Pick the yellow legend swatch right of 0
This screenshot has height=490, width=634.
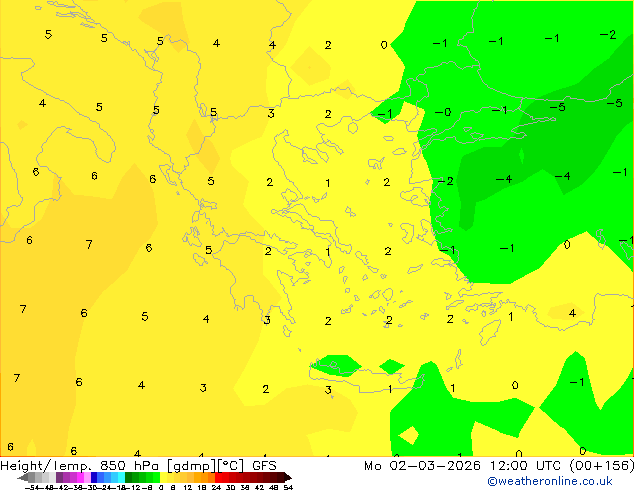coord(164,477)
